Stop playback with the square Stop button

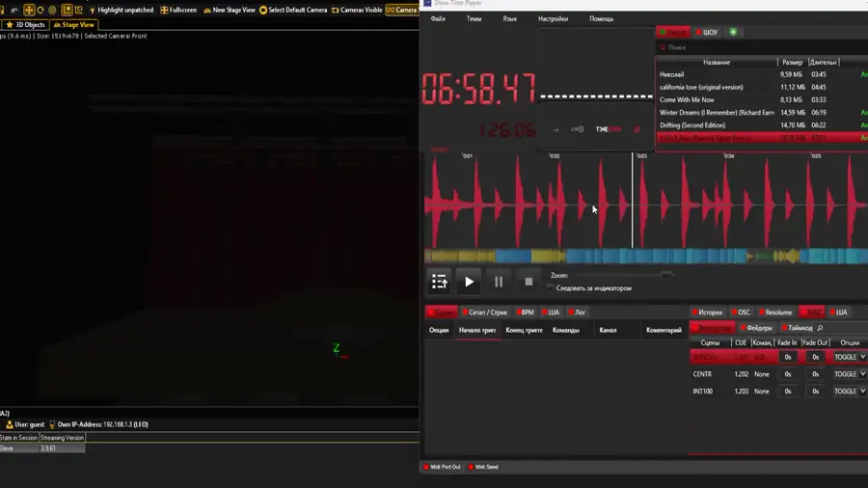point(529,282)
